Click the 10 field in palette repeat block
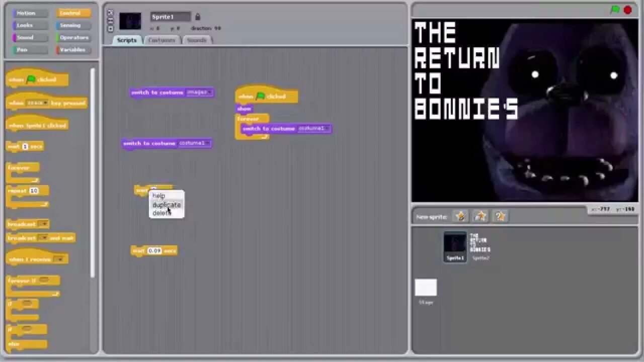The height and width of the screenshot is (362, 644). (34, 191)
